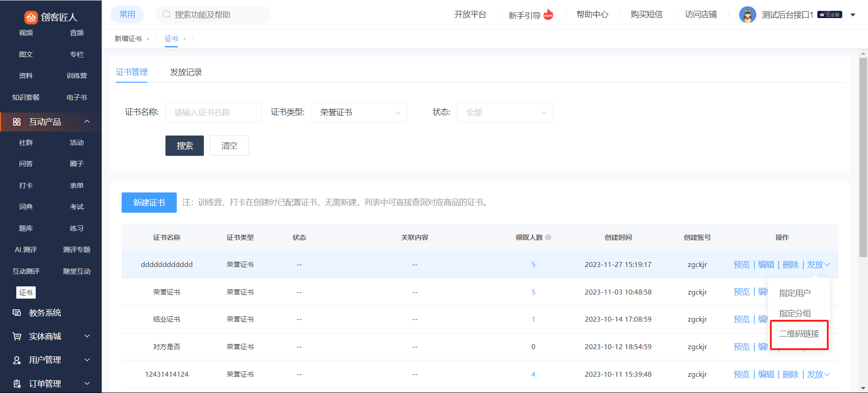
Task: Open the account dropdown arrow
Action: (853, 15)
